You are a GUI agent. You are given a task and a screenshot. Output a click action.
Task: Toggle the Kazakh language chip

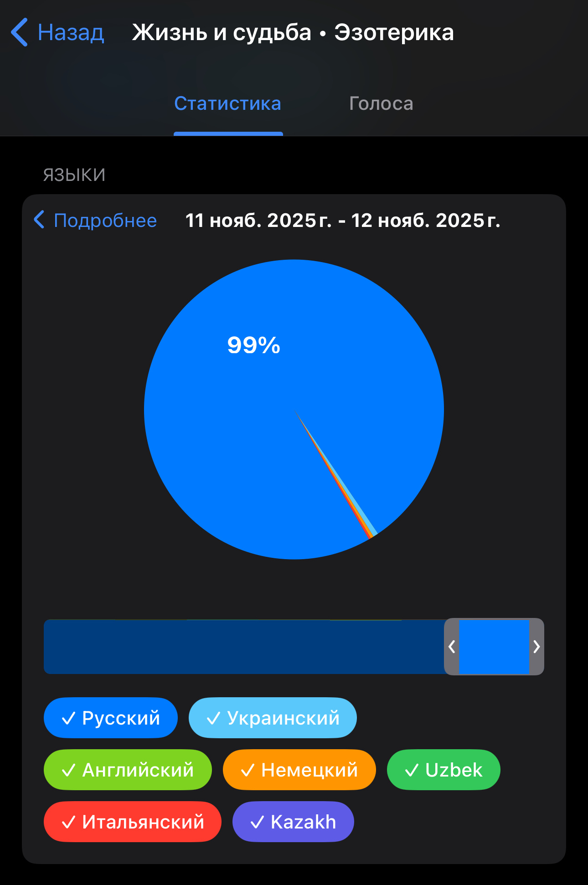293,822
